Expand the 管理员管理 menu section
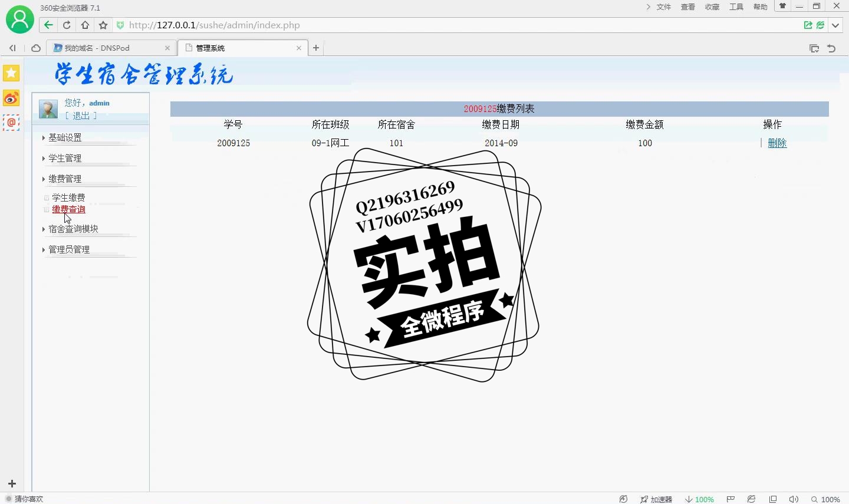849x504 pixels. pyautogui.click(x=69, y=249)
